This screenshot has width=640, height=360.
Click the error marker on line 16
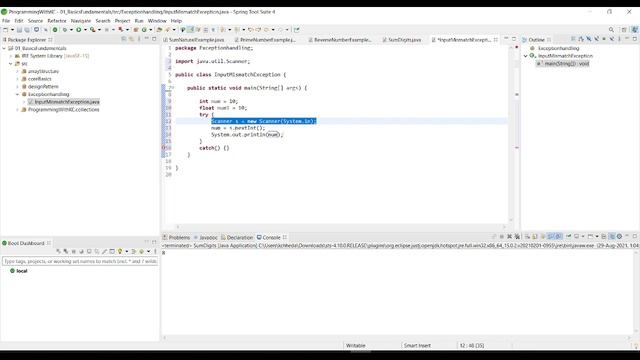click(x=164, y=148)
